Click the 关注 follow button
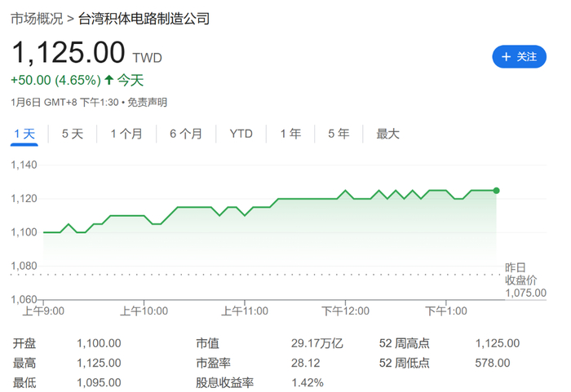The image size is (571, 392). point(519,57)
